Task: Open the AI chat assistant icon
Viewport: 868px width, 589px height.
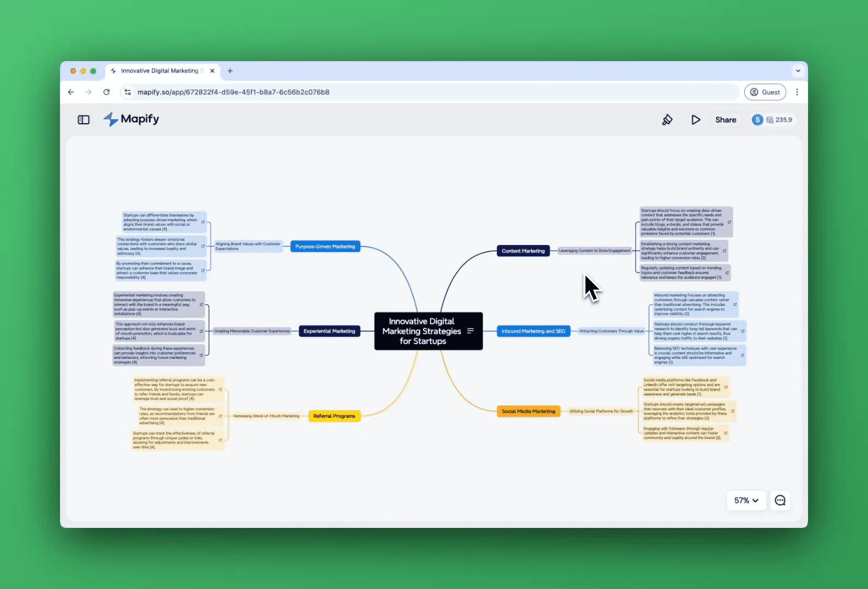Action: pos(780,501)
